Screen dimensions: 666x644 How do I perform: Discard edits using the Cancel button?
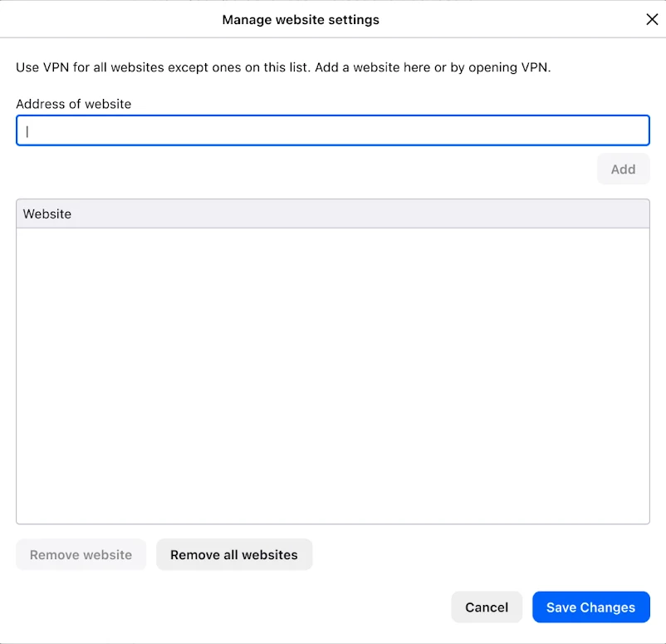tap(487, 607)
